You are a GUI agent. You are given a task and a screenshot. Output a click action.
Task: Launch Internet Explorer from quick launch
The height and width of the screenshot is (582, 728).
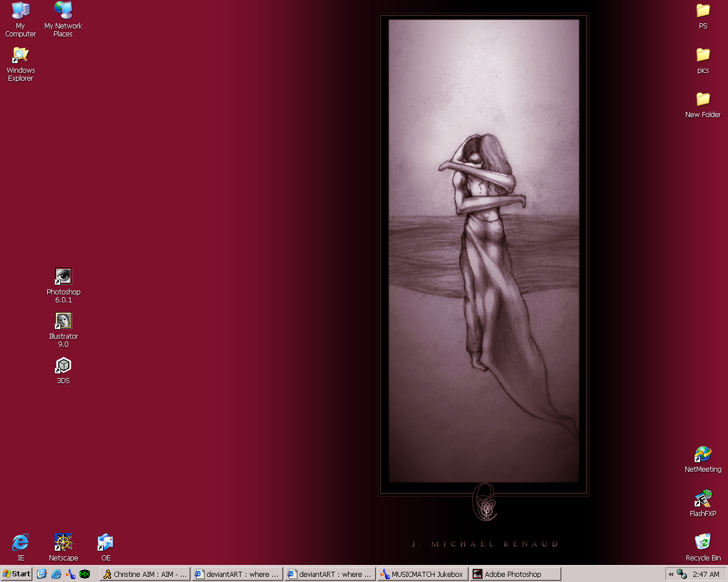pos(56,574)
